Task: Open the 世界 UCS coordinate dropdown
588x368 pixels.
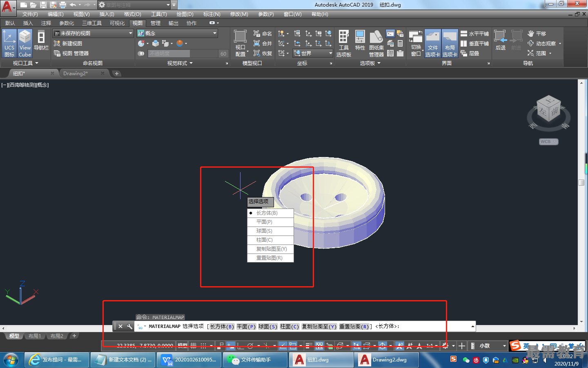Action: [313, 53]
